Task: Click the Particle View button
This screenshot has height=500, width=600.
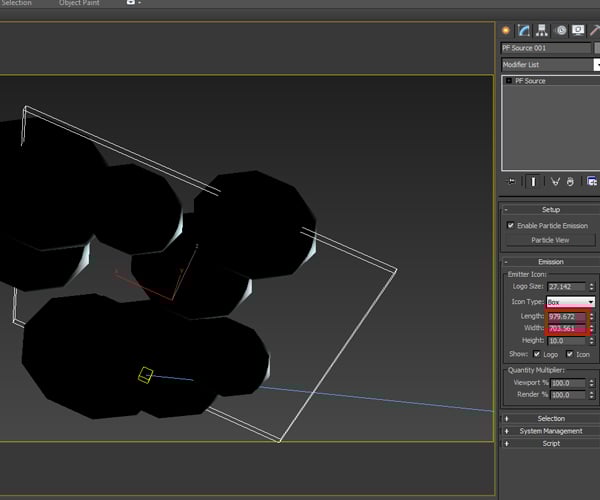Action: (550, 240)
